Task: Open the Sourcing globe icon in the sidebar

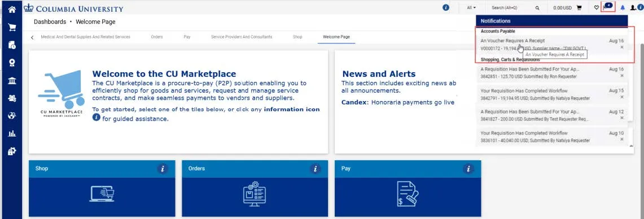Action: [x=12, y=116]
